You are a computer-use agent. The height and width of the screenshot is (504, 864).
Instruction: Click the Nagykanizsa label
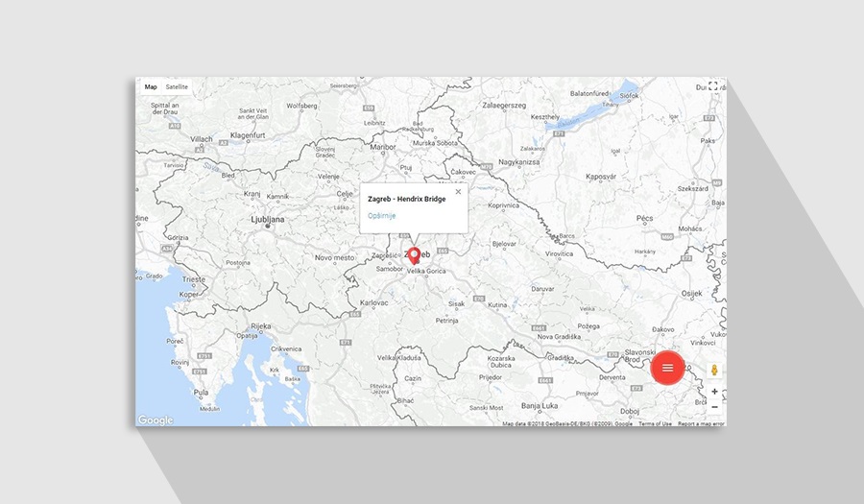[x=519, y=162]
